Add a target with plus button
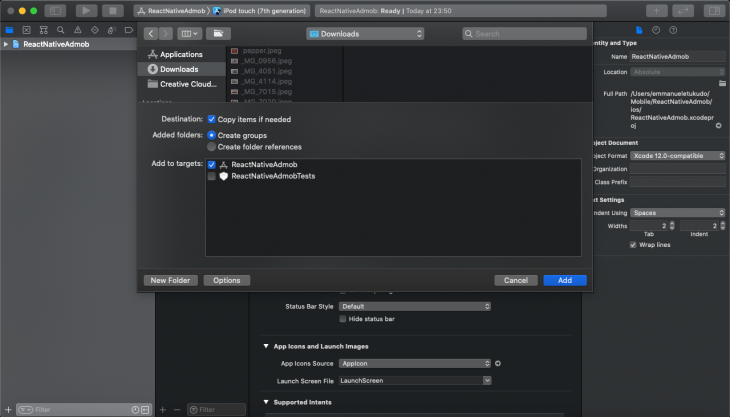The width and height of the screenshot is (730, 417). (162, 410)
